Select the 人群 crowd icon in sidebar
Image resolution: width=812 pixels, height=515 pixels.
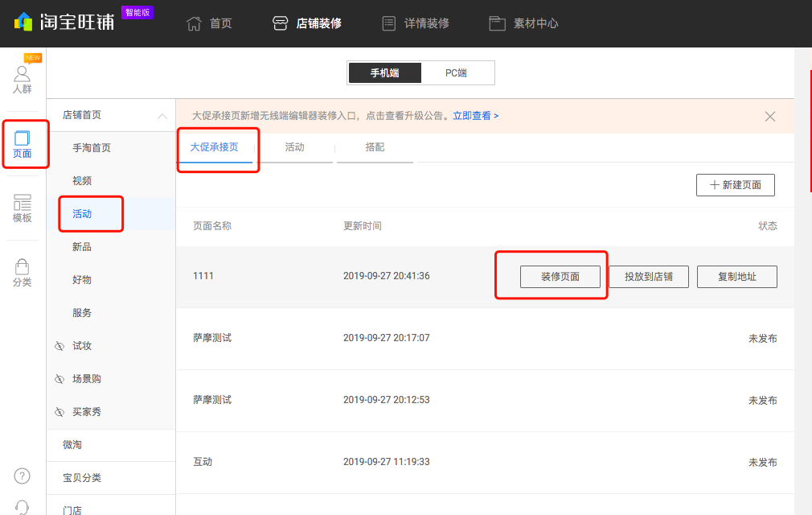coord(22,78)
